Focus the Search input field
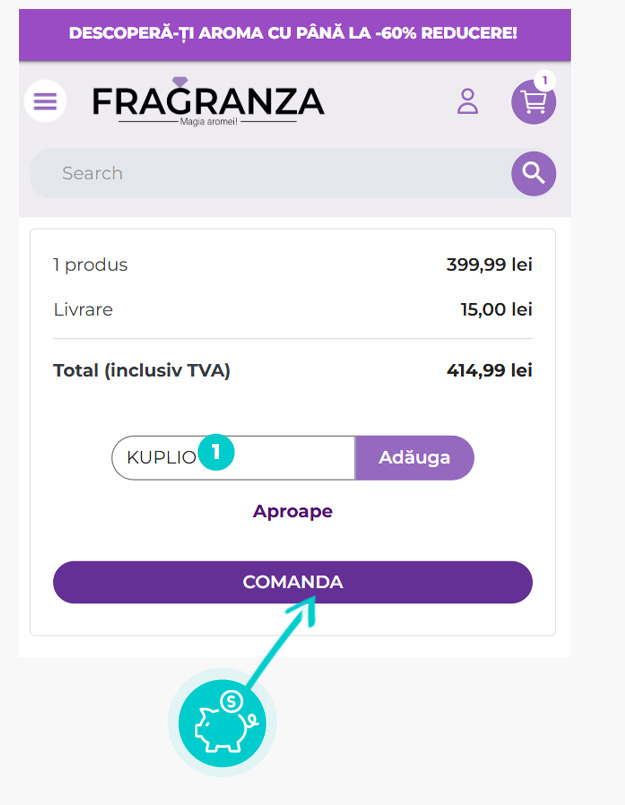This screenshot has height=805, width=625. (270, 173)
